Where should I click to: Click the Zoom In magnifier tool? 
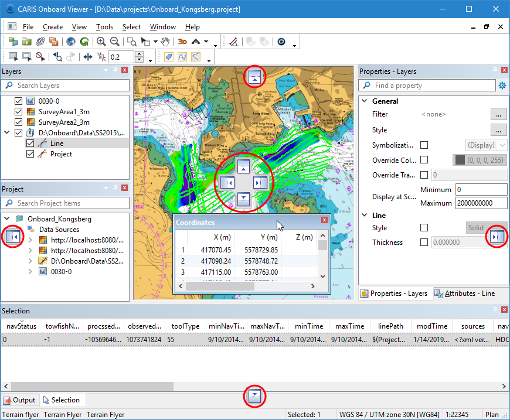point(101,42)
